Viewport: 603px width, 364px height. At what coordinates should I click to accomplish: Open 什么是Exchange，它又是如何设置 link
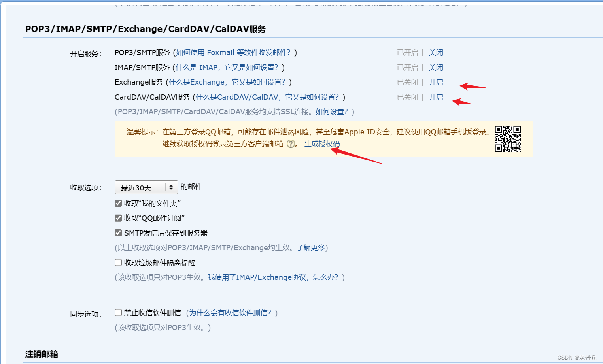click(227, 82)
